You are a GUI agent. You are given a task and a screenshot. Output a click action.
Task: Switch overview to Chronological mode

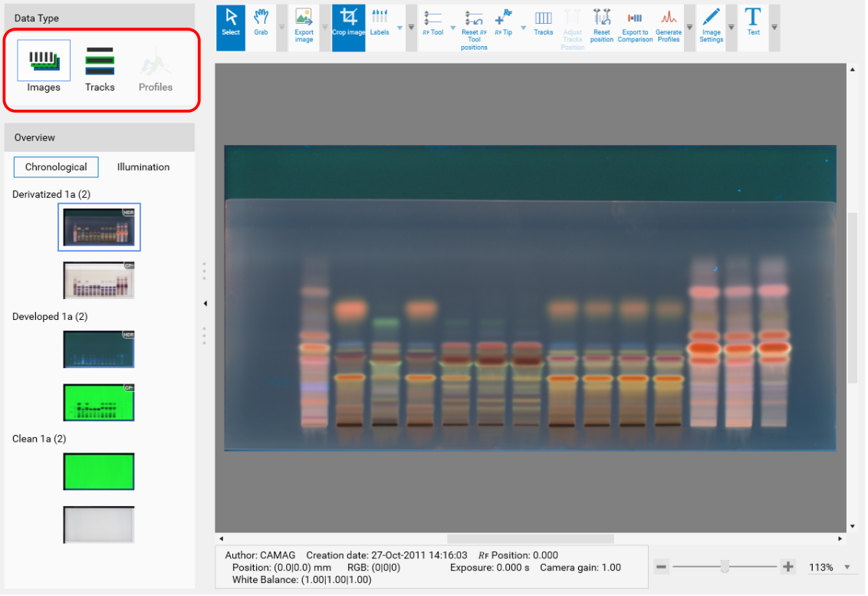pos(56,167)
